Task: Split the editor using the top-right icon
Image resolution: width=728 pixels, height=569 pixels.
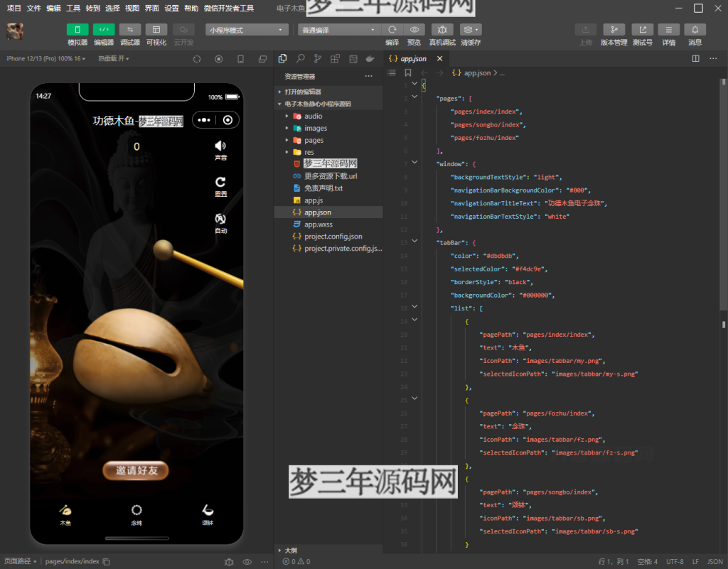Action: tap(695, 59)
